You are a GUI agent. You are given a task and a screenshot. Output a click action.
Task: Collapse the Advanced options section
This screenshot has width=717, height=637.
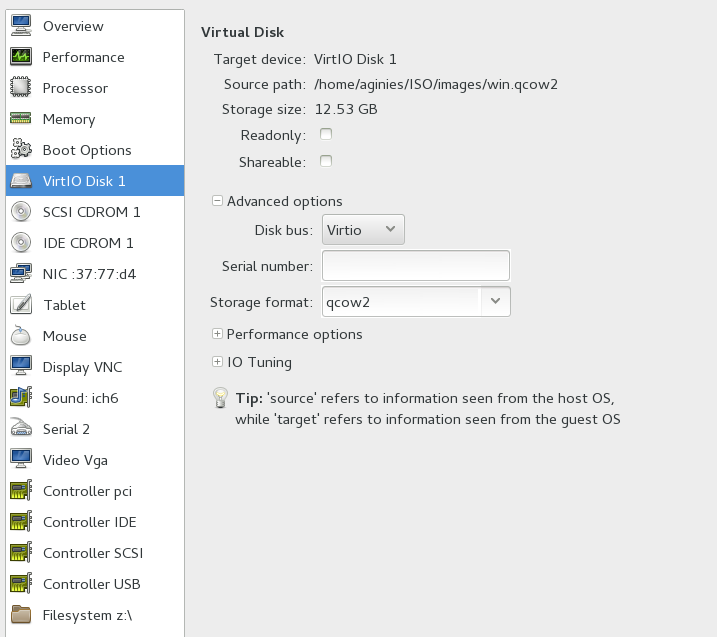(217, 201)
